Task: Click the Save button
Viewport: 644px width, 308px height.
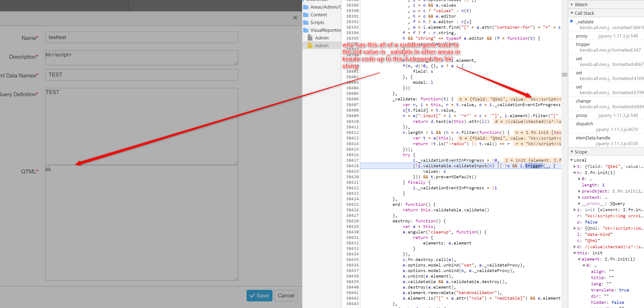Action: coord(259,295)
